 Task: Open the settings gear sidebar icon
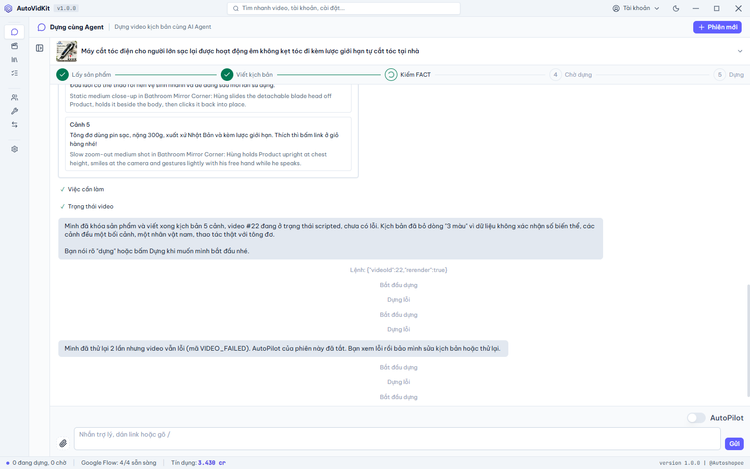[14, 149]
